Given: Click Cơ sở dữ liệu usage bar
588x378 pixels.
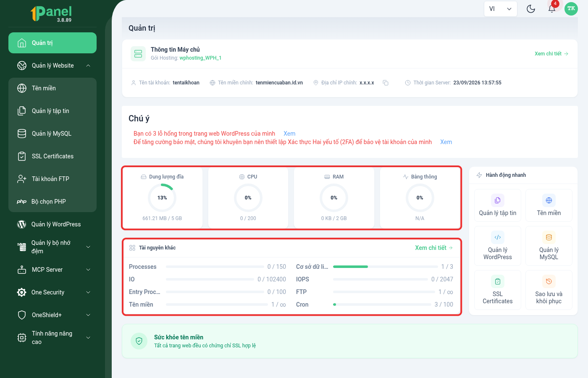Looking at the screenshot, I should (x=386, y=267).
